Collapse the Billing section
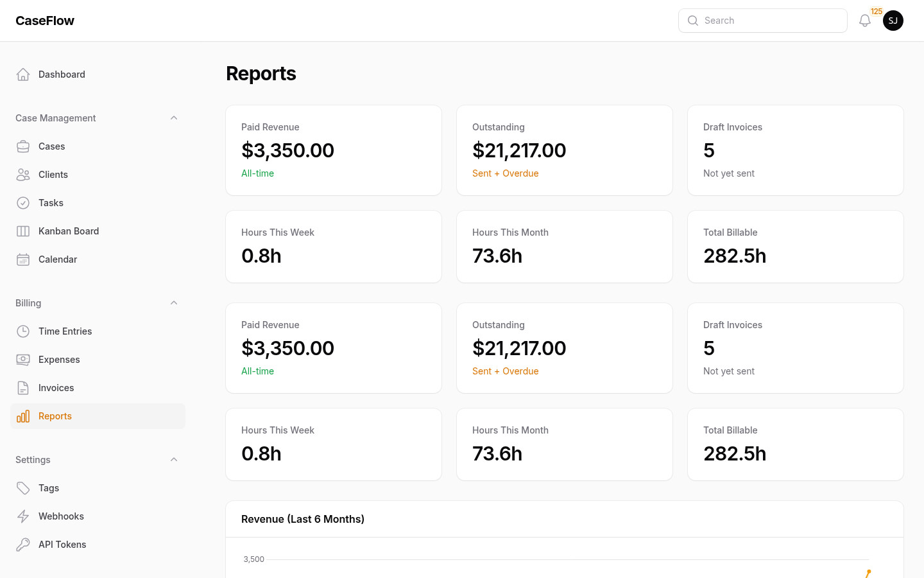924x578 pixels. pos(173,302)
